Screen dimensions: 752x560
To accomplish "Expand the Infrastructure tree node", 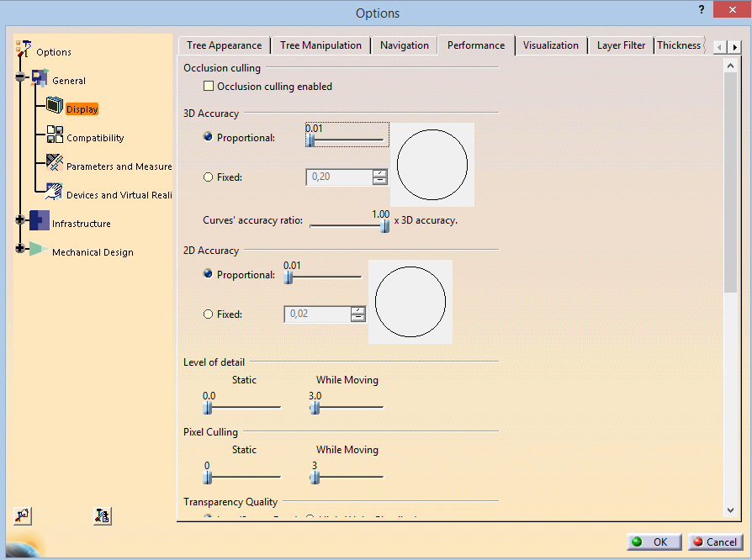I will tap(19, 219).
